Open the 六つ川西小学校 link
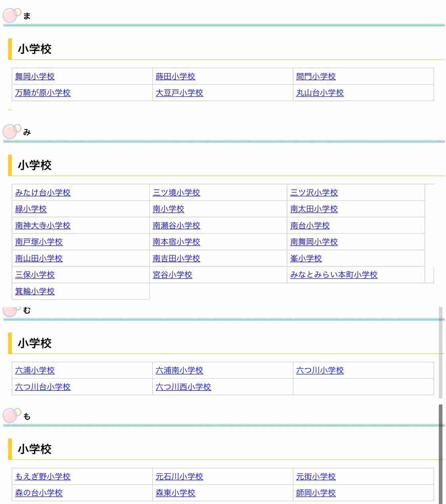The height and width of the screenshot is (504, 446). 183,387
